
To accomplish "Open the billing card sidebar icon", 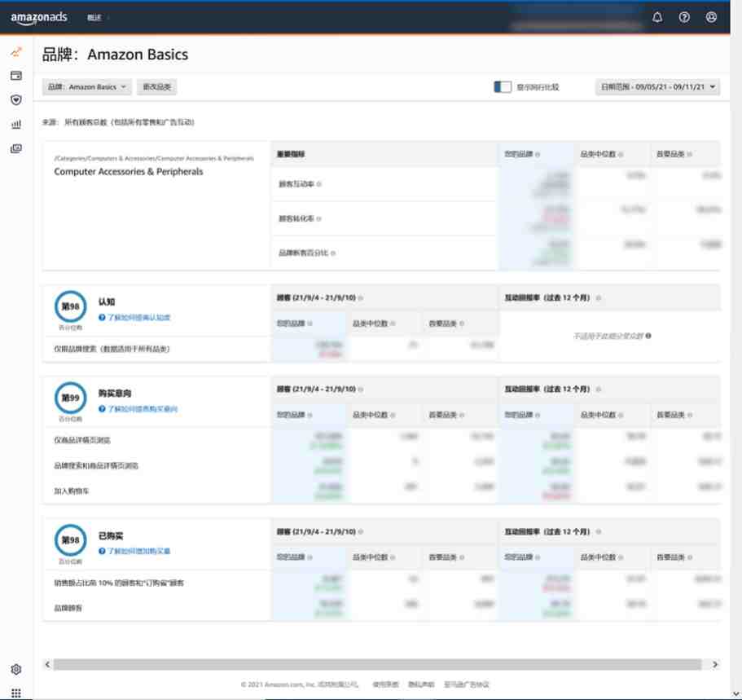I will [16, 76].
